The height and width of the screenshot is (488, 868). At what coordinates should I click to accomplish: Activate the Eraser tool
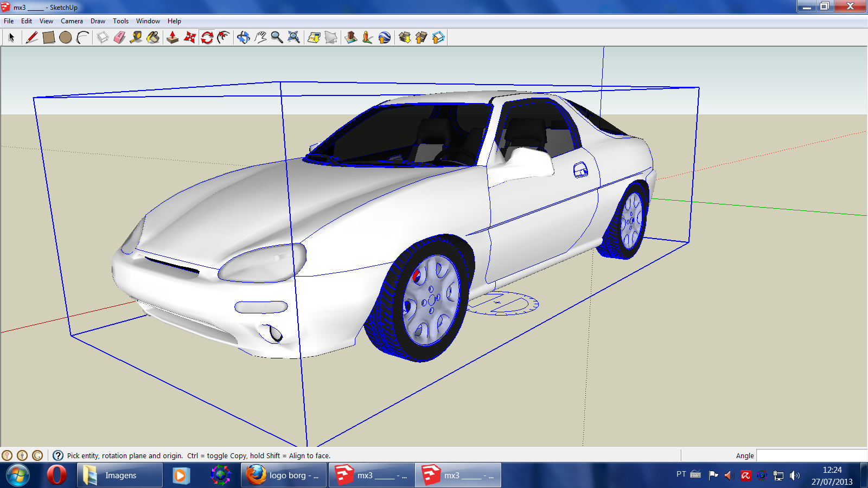click(119, 37)
